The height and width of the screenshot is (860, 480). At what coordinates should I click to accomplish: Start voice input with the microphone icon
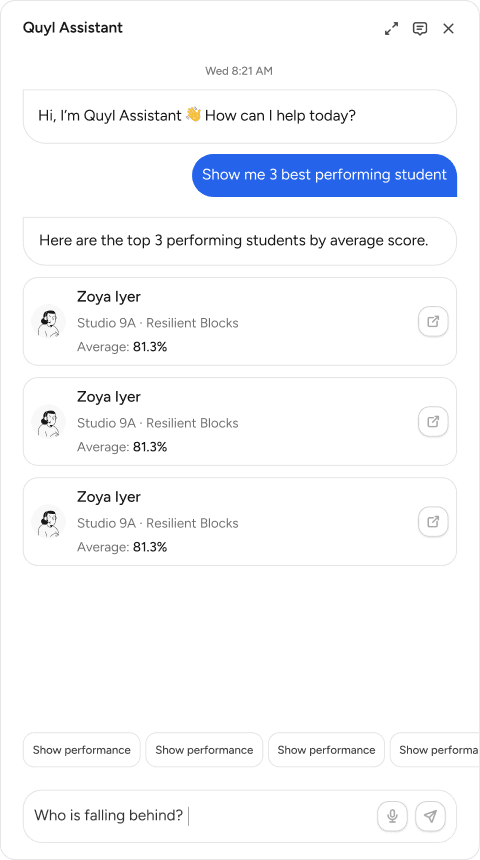point(392,816)
